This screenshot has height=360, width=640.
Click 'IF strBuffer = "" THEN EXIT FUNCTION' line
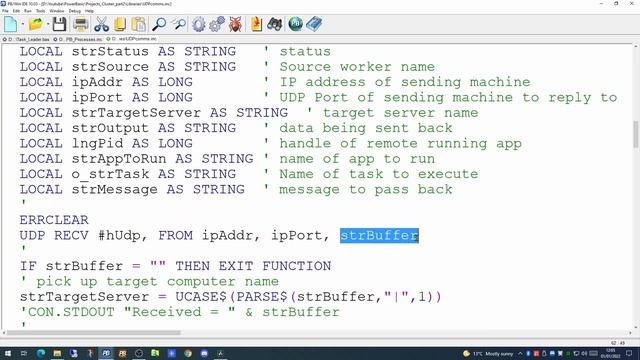click(176, 266)
